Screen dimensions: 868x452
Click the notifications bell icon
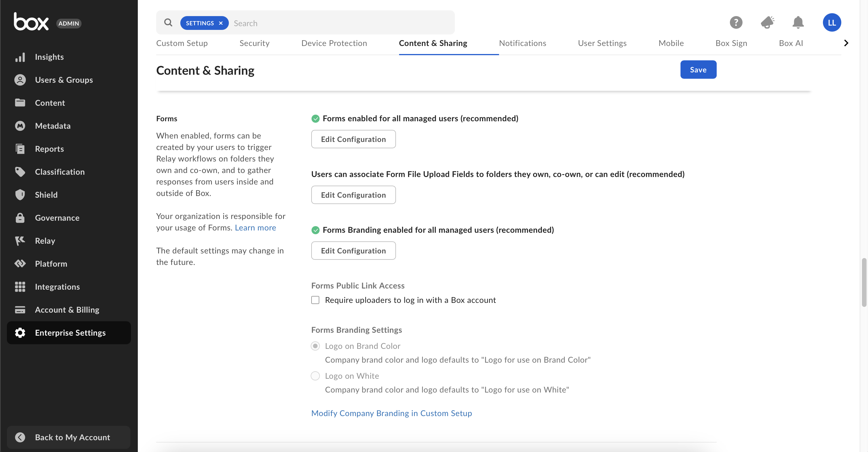[x=798, y=23]
